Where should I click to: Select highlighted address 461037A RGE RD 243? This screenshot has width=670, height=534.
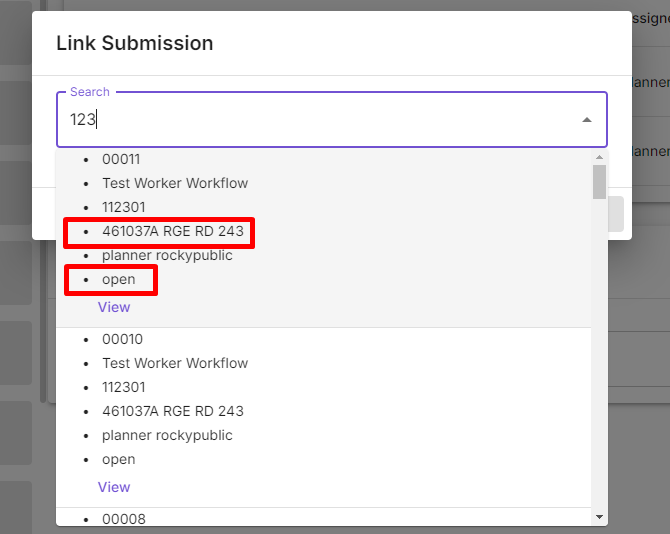(172, 232)
